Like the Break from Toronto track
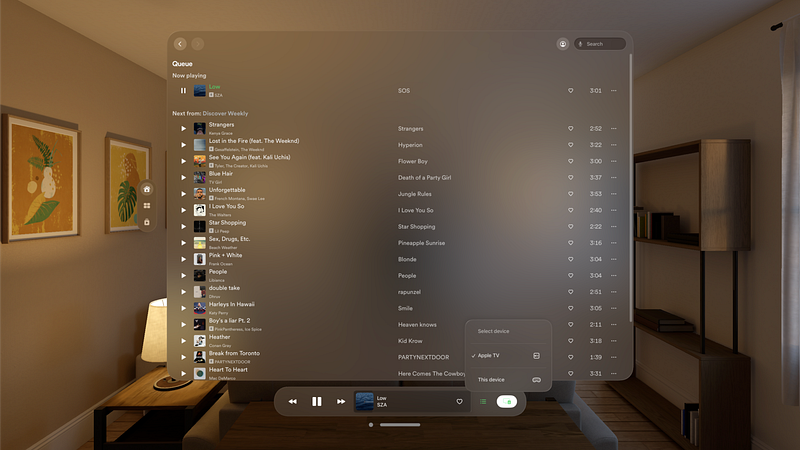Screen dimensions: 800x450 (570, 357)
